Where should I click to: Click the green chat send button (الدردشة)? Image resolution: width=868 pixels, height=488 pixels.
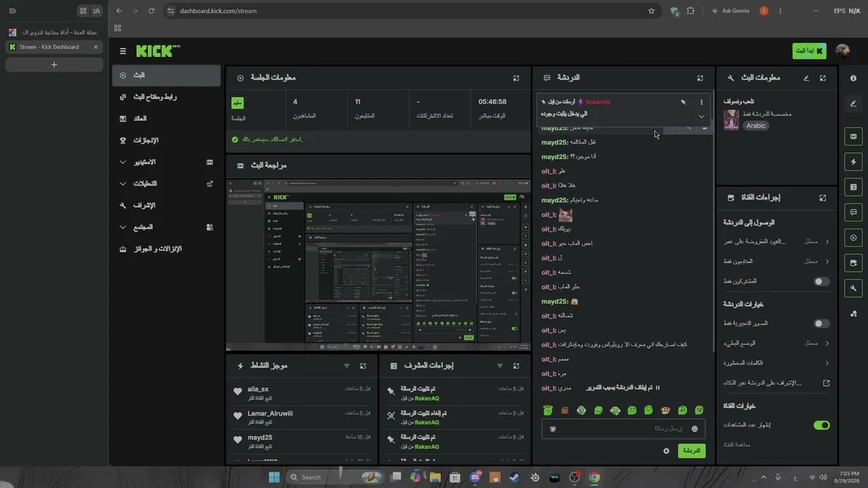tap(692, 451)
